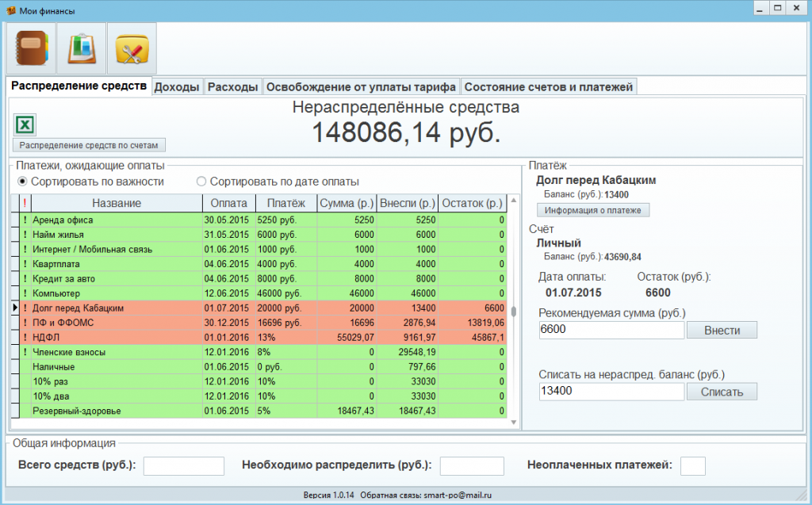Click Распределение средств по счетам button
The height and width of the screenshot is (505, 812).
(90, 145)
